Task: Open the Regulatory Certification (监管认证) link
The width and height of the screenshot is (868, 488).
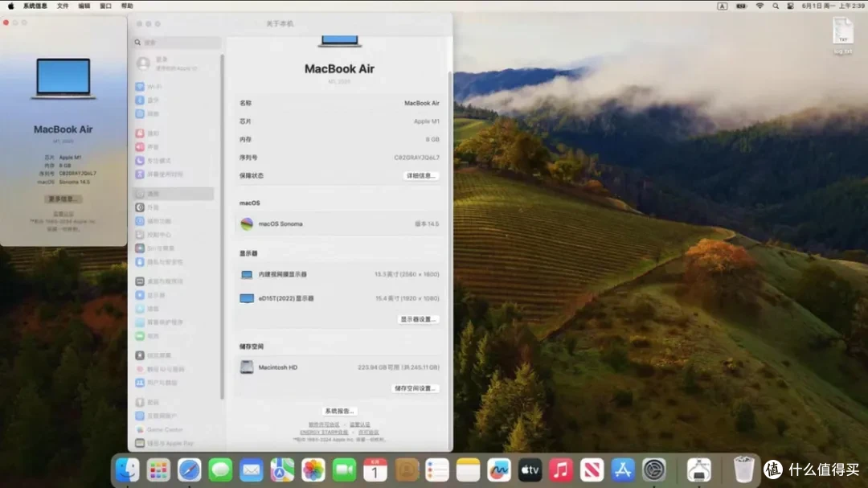Action: pos(360,424)
